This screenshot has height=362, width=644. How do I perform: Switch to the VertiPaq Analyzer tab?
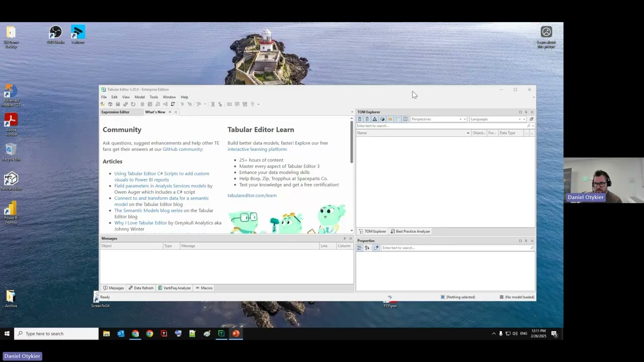point(174,288)
